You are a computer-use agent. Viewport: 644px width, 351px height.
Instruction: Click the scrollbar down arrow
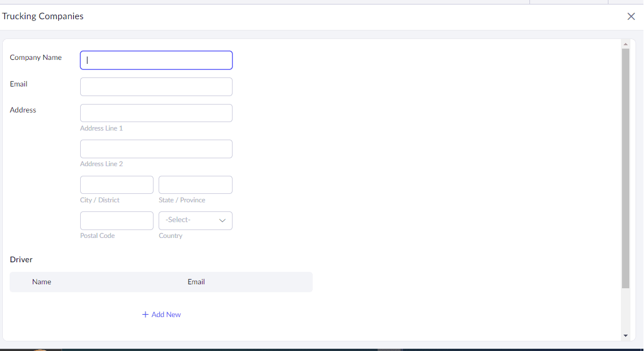pos(625,336)
